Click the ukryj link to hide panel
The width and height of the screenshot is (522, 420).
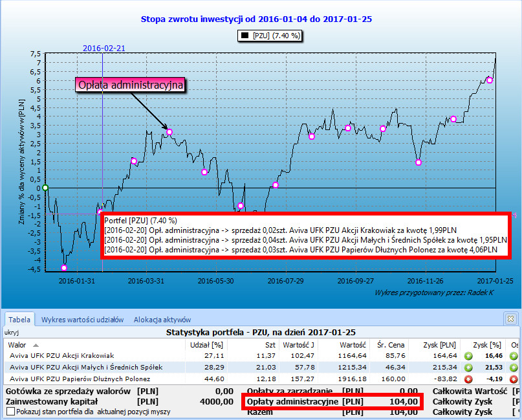coord(12,332)
